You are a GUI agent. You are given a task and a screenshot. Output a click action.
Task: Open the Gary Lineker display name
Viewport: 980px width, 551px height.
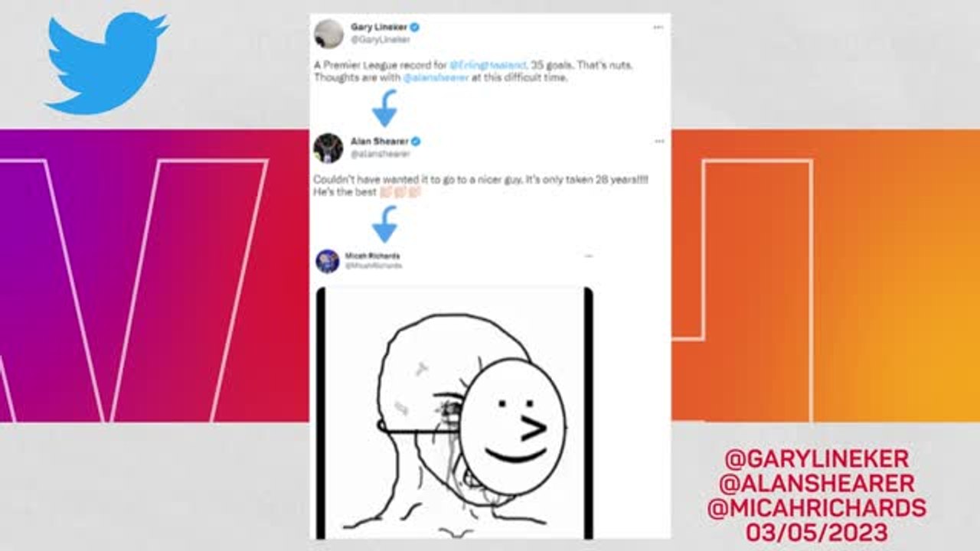coord(379,27)
